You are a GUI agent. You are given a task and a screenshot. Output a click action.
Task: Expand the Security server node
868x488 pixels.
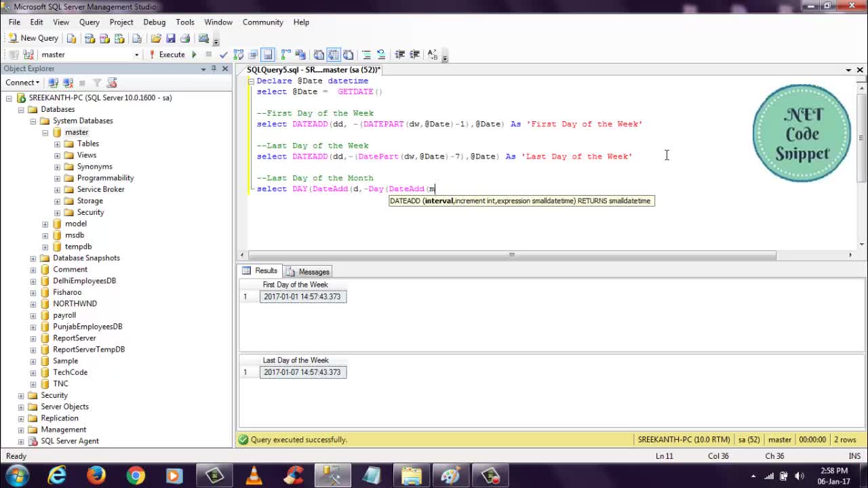(x=21, y=395)
